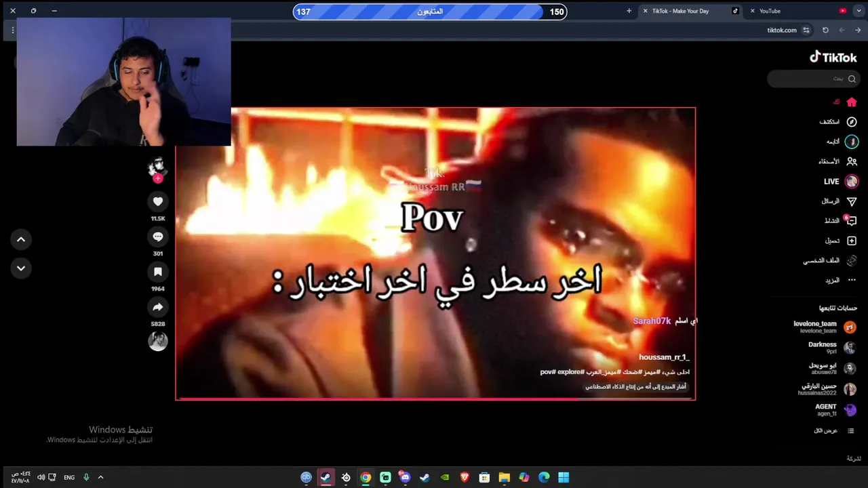
Task: Open the AGENT followed account
Action: 835,410
